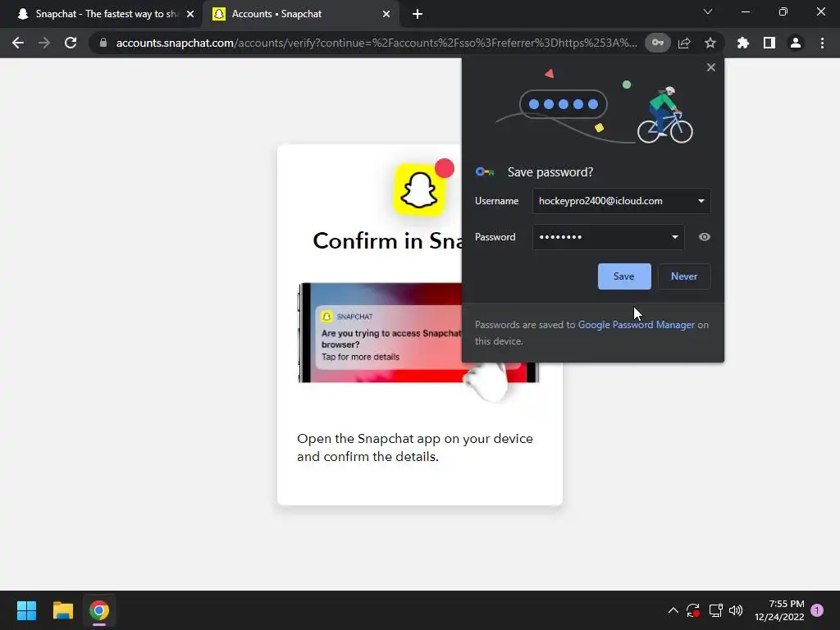Click the share page icon
Viewport: 840px width, 630px height.
coord(684,43)
